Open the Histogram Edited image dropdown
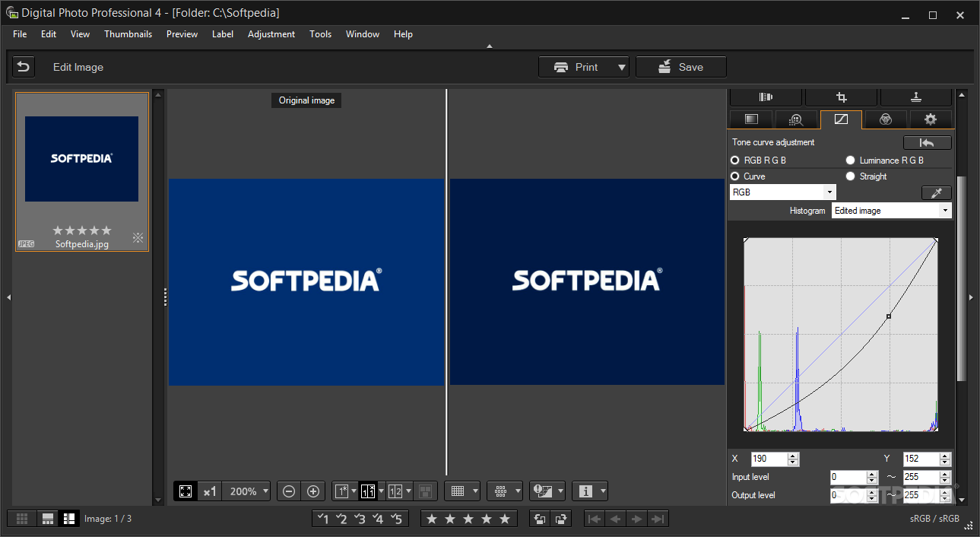This screenshot has width=980, height=537. tap(891, 211)
